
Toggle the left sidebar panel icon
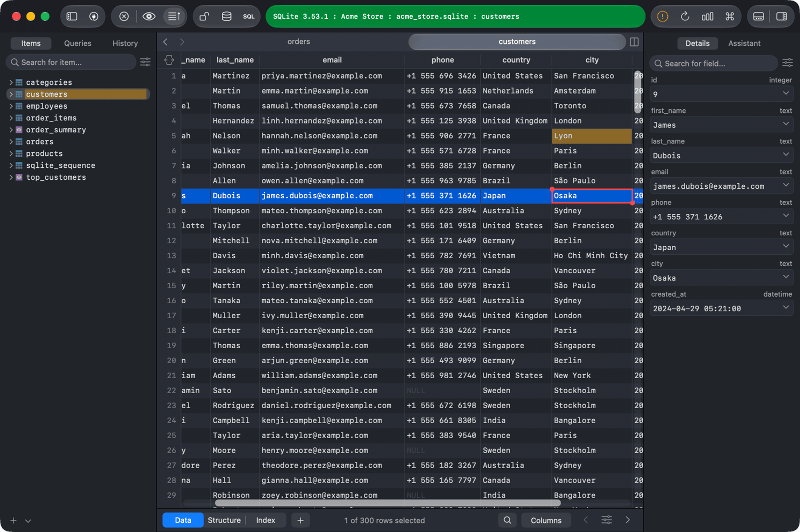(72, 16)
